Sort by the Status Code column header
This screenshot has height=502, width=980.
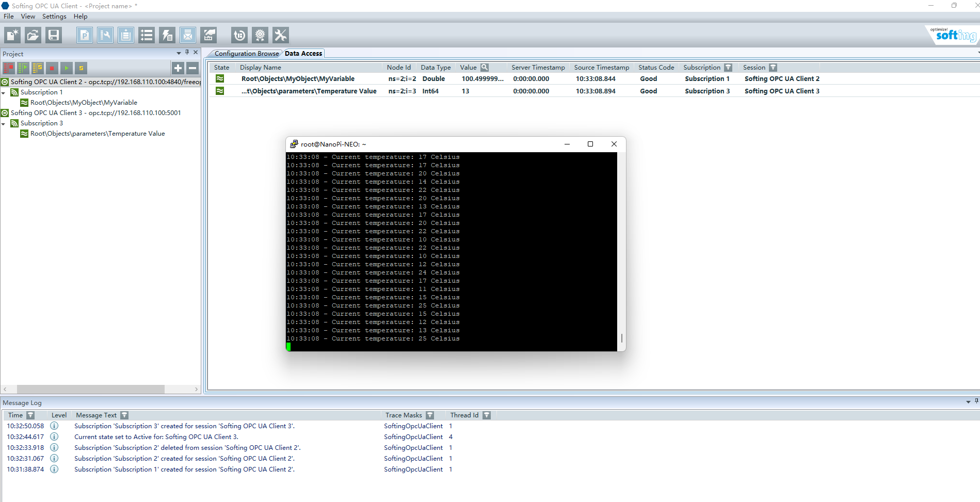[x=656, y=68]
